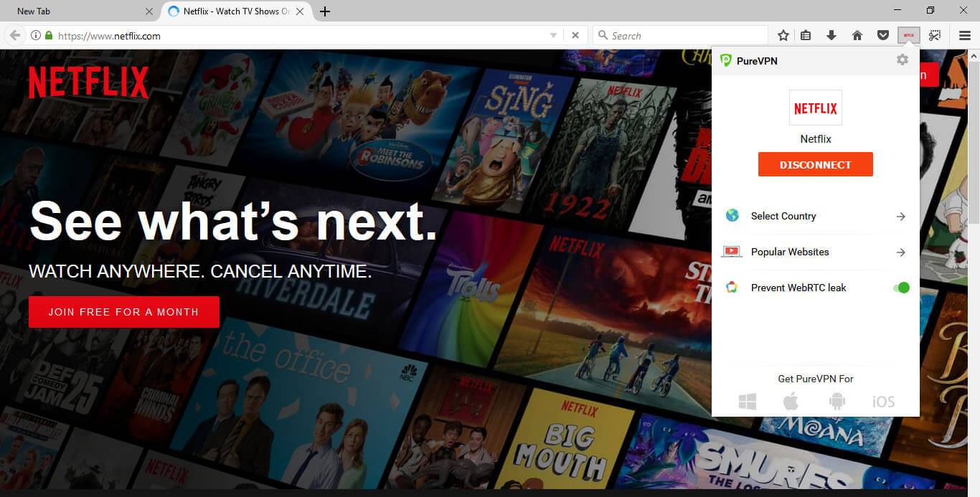Open the Popular Websites menu entry
The height and width of the screenshot is (497, 980).
coord(815,252)
